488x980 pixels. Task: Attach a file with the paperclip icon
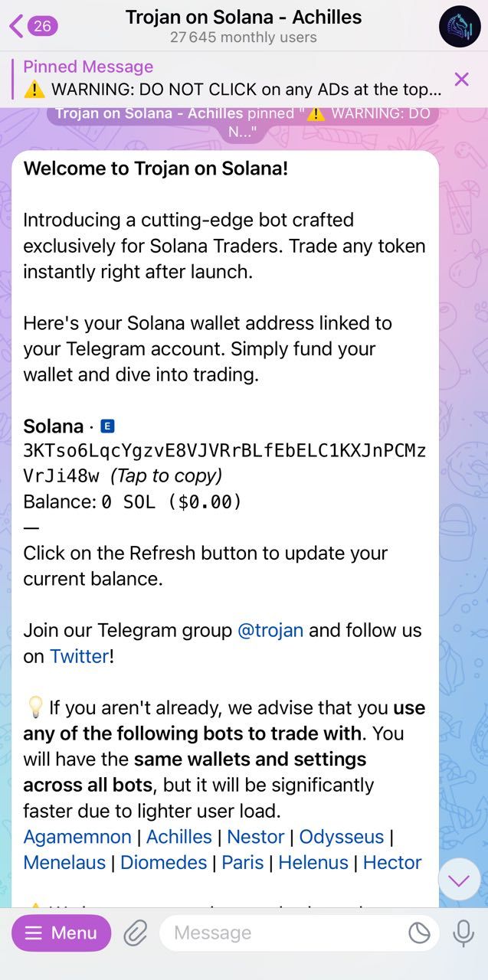(x=134, y=933)
